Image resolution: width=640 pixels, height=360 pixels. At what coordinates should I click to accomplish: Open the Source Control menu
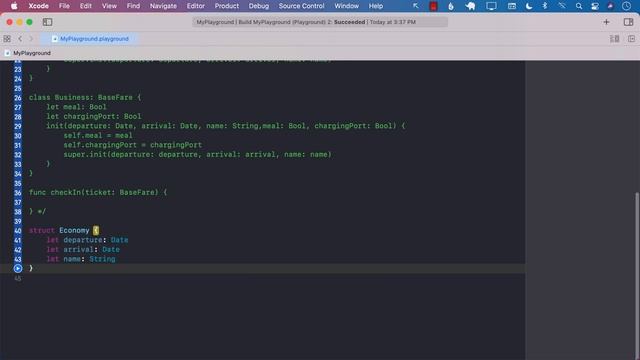(301, 6)
